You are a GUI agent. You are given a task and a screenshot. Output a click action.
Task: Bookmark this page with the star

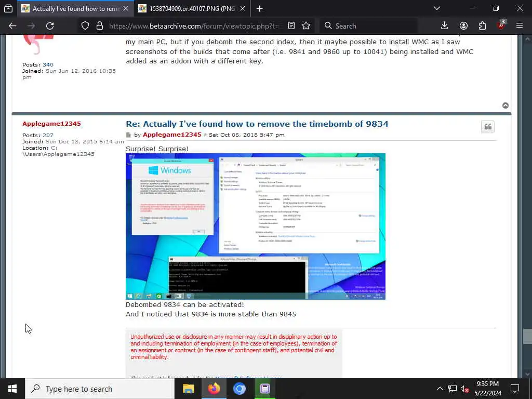306,26
